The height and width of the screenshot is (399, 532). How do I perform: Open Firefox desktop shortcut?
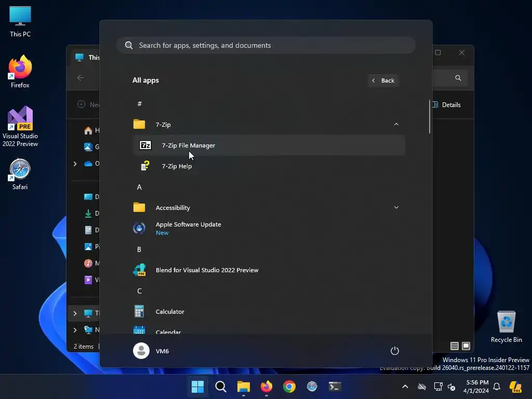pos(20,72)
